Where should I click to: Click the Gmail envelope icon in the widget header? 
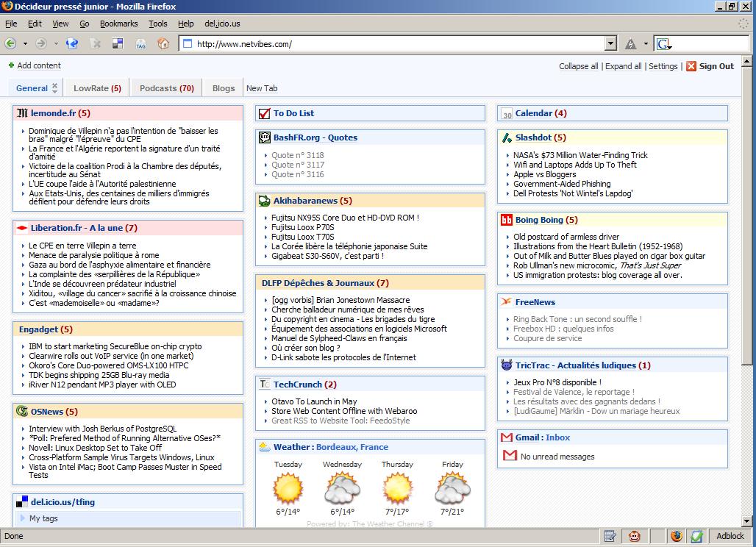point(506,437)
